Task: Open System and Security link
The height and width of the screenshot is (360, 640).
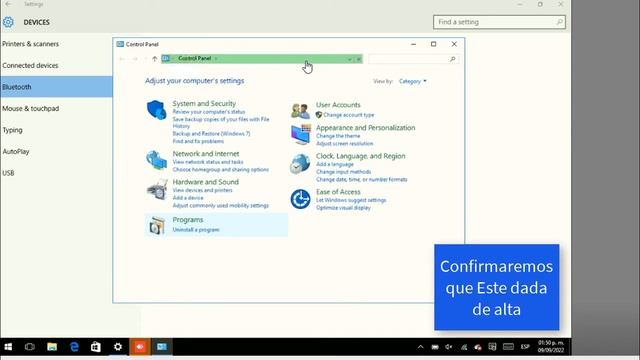Action: coord(204,104)
